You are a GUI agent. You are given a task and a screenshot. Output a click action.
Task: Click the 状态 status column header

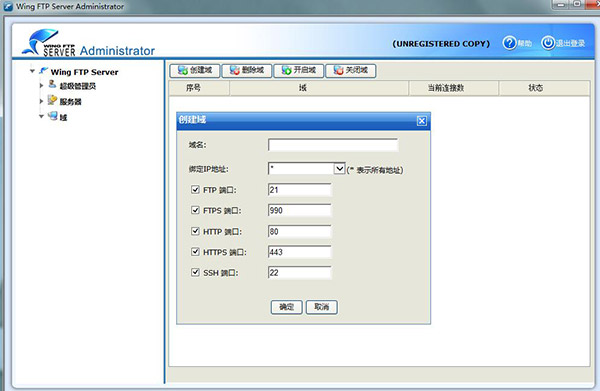coord(544,88)
